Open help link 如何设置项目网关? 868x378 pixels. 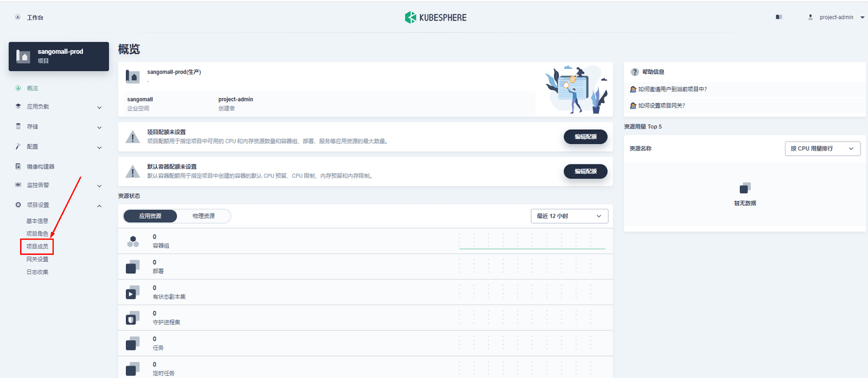[661, 106]
